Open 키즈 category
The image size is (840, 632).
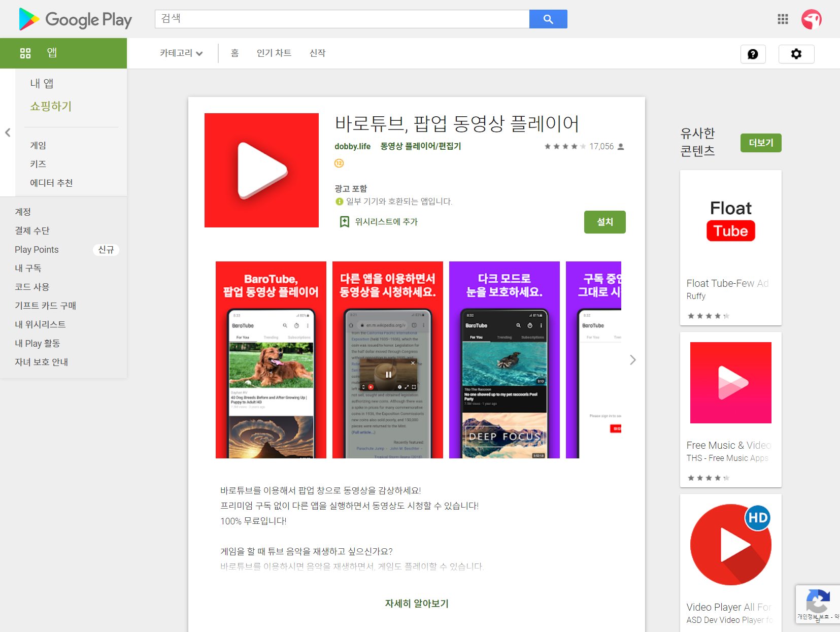coord(38,164)
